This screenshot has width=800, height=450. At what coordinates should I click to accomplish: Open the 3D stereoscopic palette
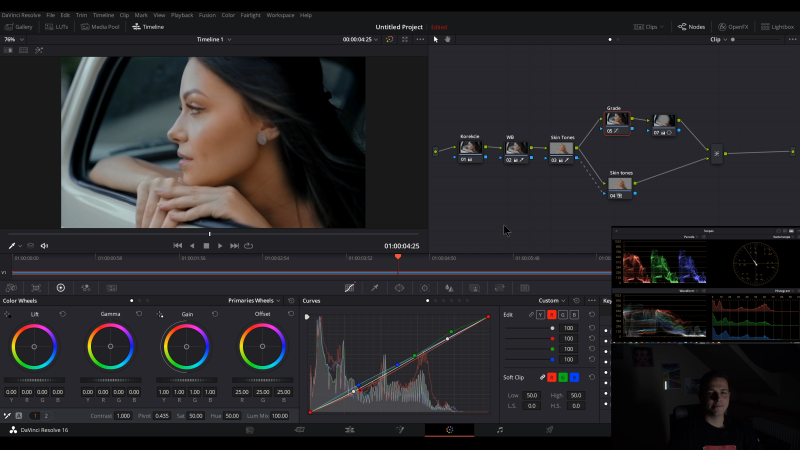(524, 288)
